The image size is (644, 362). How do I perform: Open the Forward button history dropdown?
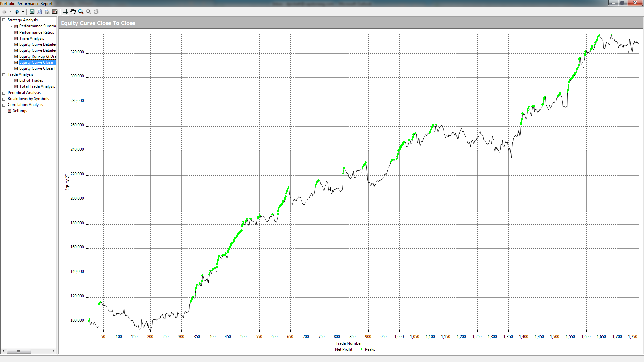coord(23,12)
